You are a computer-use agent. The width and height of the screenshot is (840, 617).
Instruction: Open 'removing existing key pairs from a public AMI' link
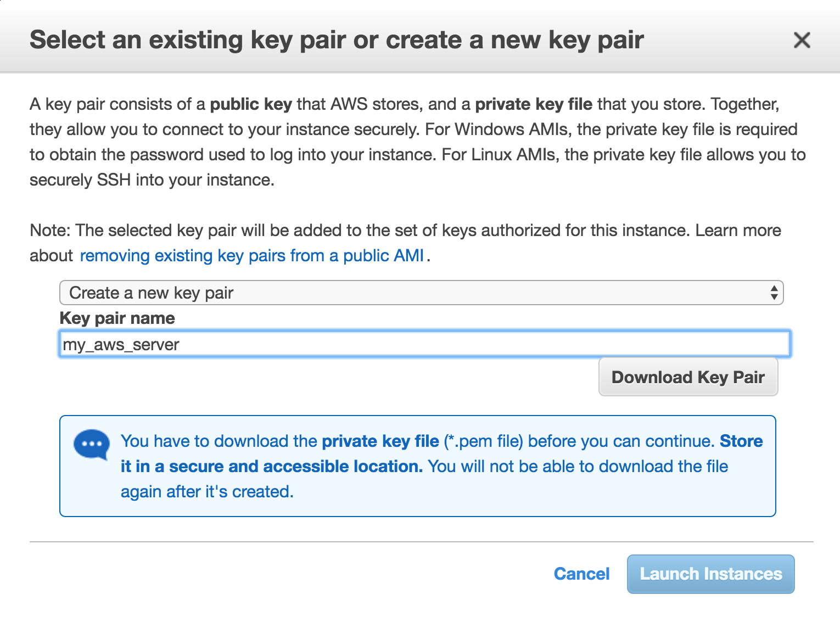tap(252, 256)
